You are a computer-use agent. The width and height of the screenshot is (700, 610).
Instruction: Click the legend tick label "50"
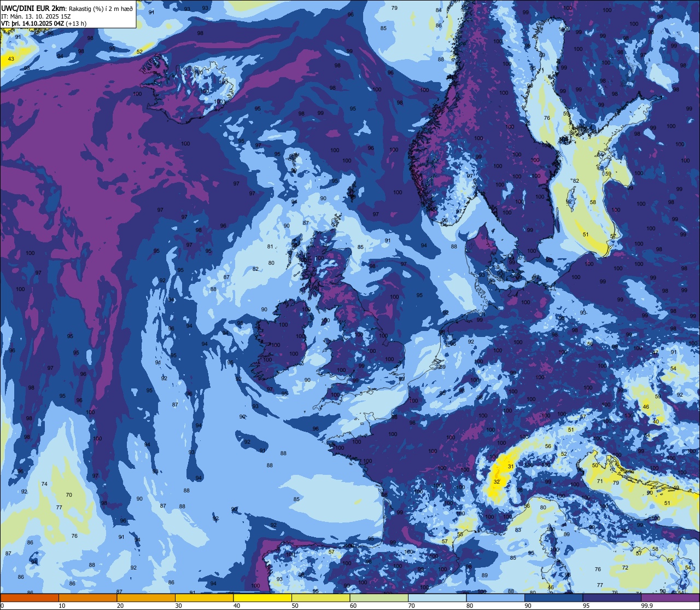point(295,606)
